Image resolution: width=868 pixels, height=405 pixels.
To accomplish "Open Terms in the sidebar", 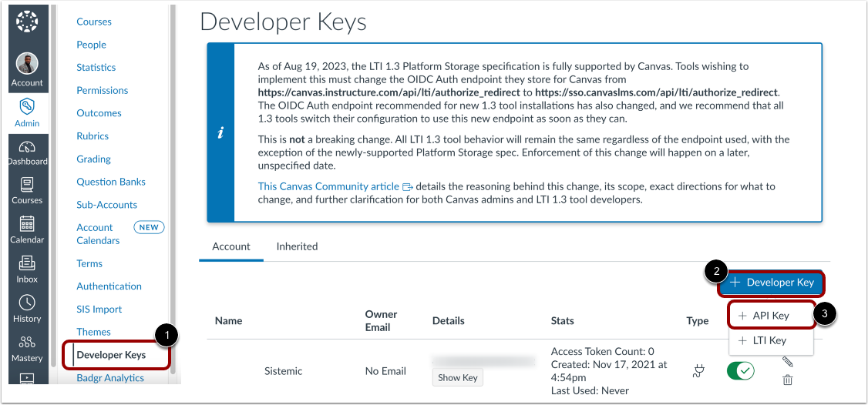I will coord(89,263).
